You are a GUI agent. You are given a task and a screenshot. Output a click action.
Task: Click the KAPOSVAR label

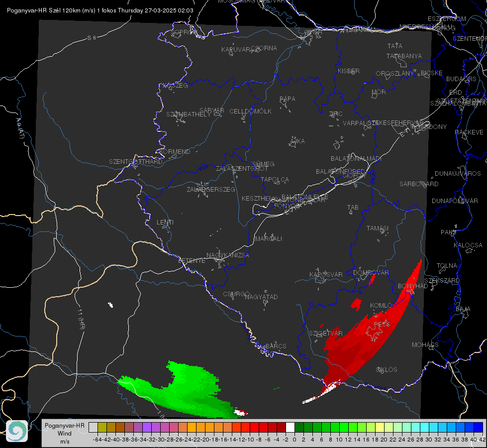point(326,274)
